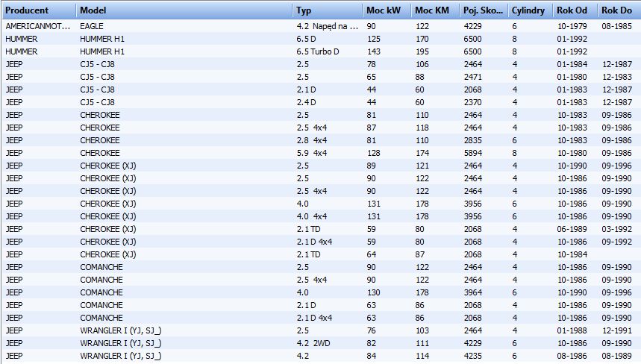Click the 01-1988 Rok Od cell
Image resolution: width=641 pixels, height=364 pixels.
[572, 330]
